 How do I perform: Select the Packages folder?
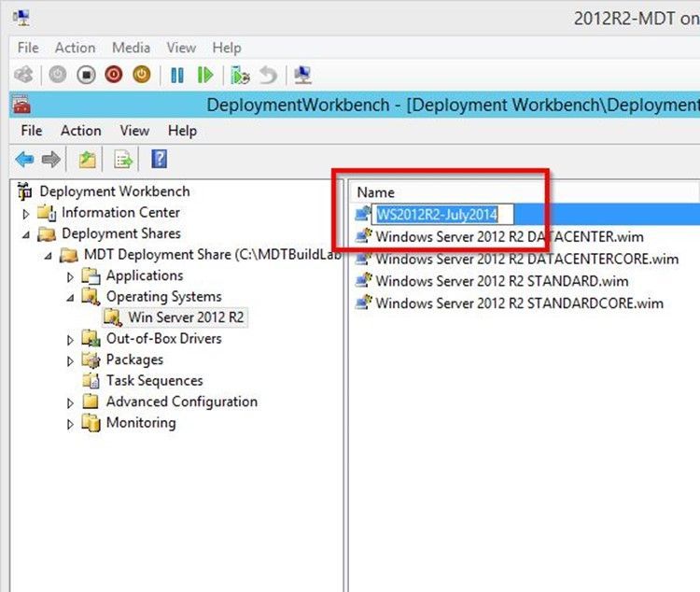(x=134, y=359)
